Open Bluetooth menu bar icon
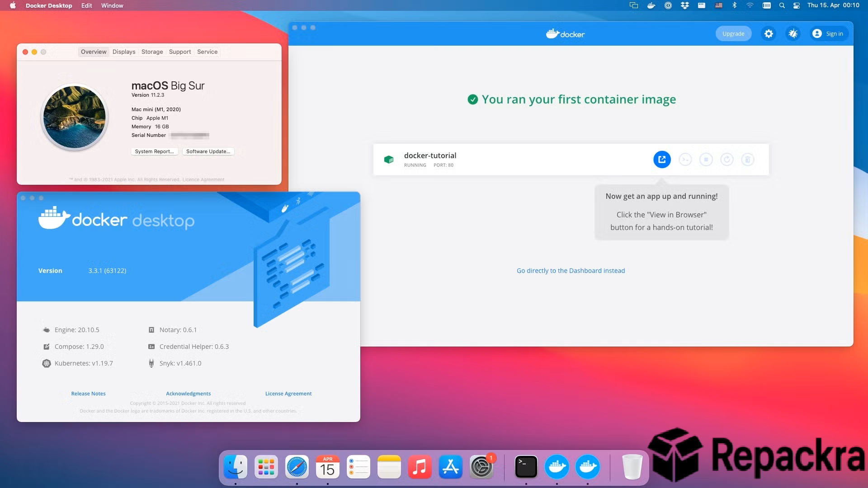This screenshot has height=488, width=868. coord(734,5)
